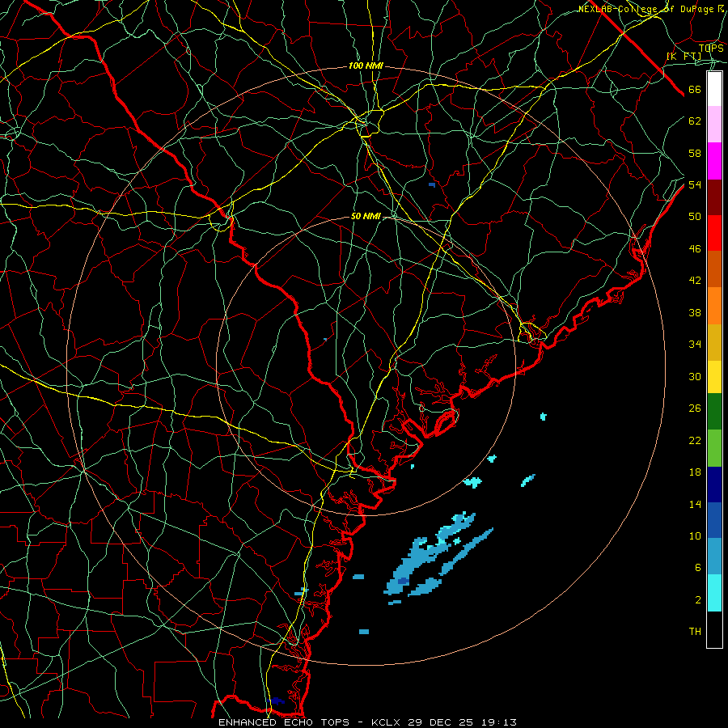Click the 2 legend value label
This screenshot has width=728, height=728.
(x=697, y=600)
